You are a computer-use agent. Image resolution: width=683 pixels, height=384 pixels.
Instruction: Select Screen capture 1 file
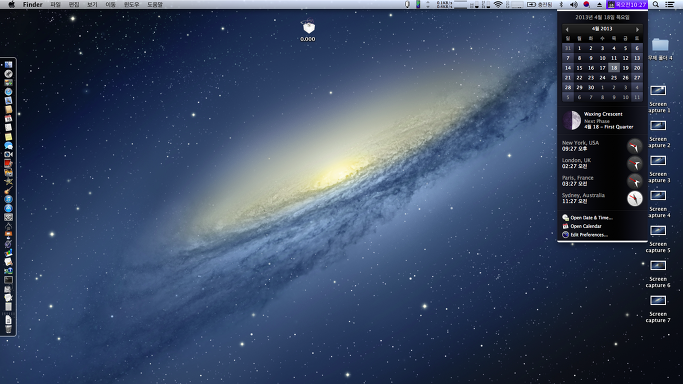point(658,91)
